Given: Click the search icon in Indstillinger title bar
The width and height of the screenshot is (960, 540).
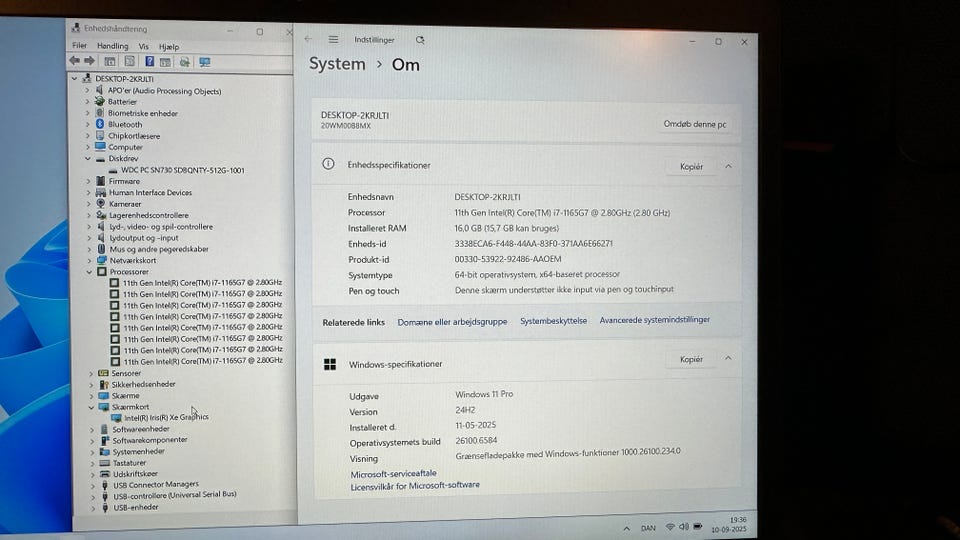Looking at the screenshot, I should (420, 40).
